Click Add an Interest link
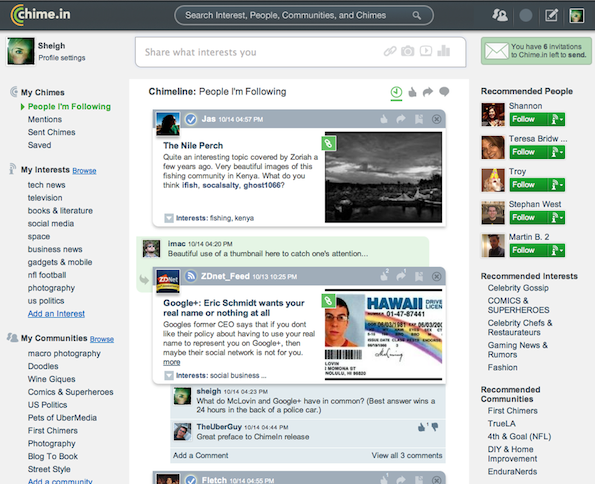Screen dimensions: 595x484 tap(56, 314)
